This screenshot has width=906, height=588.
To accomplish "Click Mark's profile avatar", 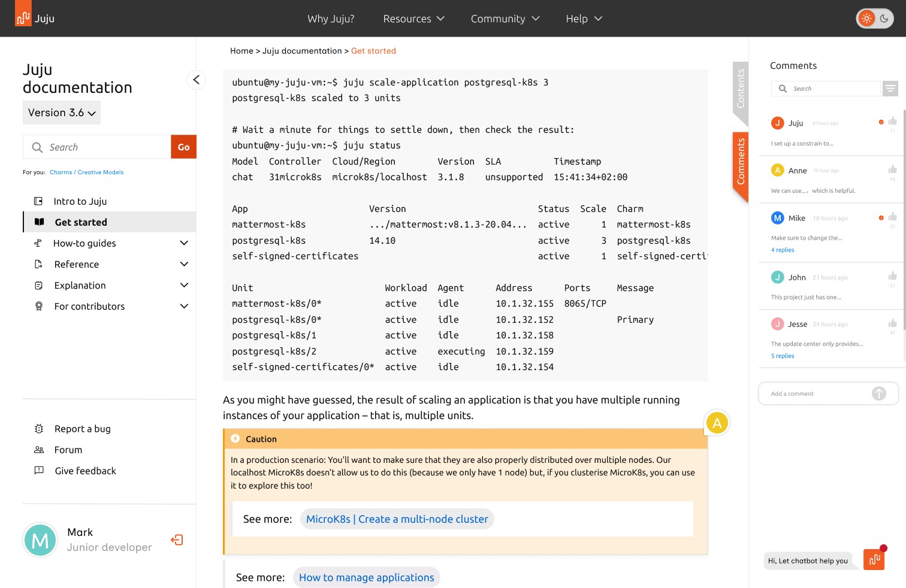I will [40, 539].
